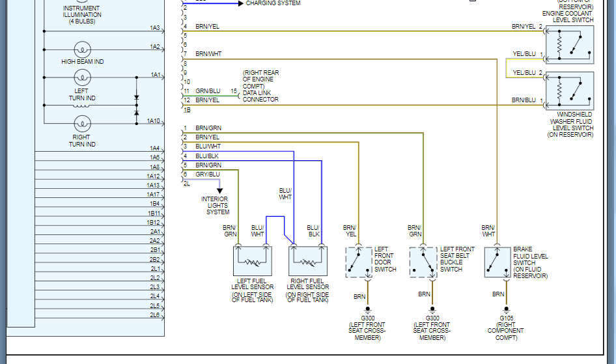Select the Engine Coolant Level Switch symbol
The width and height of the screenshot is (616, 364).
(570, 45)
